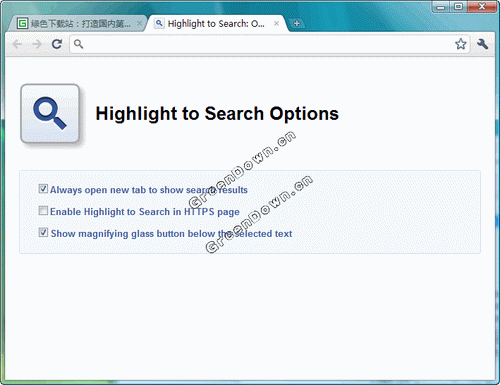Open the wrench settings menu
Image resolution: width=500 pixels, height=385 pixels.
(482, 44)
